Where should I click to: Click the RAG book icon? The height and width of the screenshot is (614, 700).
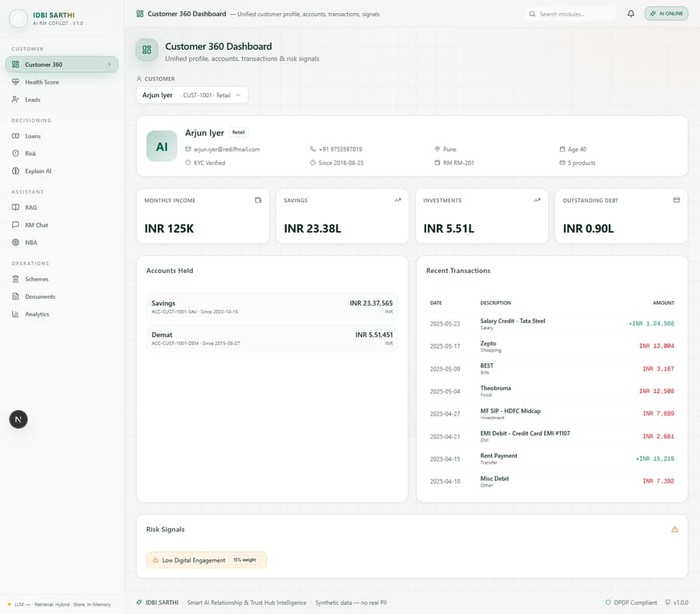click(16, 207)
